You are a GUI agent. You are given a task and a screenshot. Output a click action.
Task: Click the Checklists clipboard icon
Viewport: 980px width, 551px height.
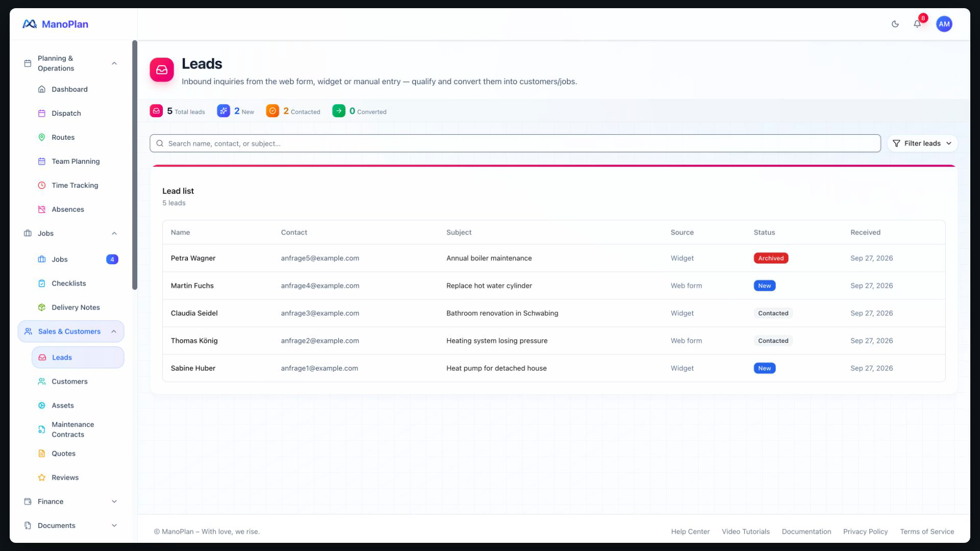tap(42, 283)
